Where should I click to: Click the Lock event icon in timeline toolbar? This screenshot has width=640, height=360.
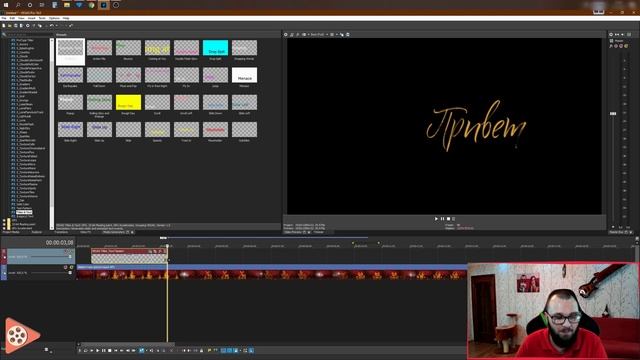202,350
